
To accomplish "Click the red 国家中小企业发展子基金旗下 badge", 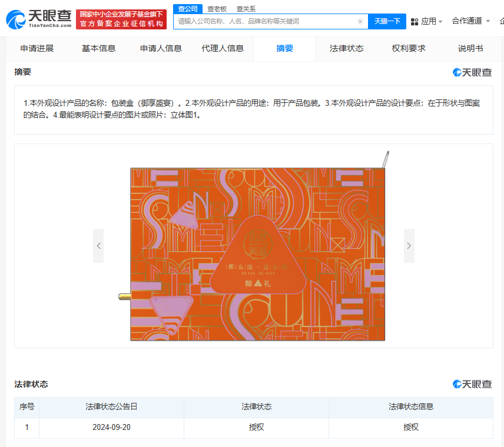I will [x=122, y=13].
